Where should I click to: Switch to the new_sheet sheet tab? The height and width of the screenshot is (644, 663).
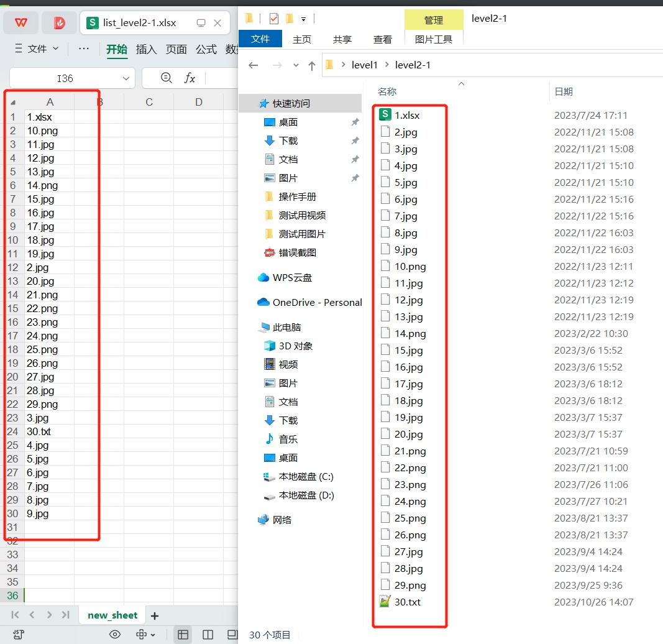(112, 615)
